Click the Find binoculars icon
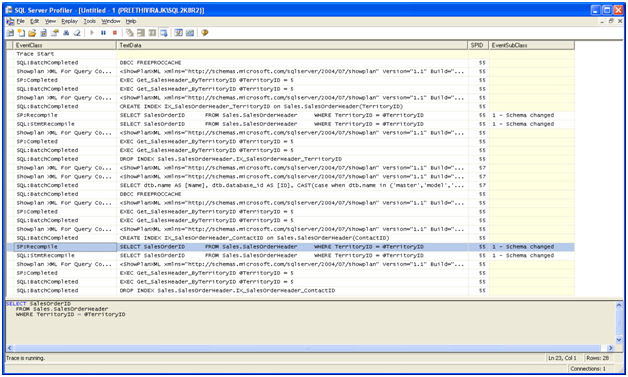The image size is (628, 377). coord(66,33)
